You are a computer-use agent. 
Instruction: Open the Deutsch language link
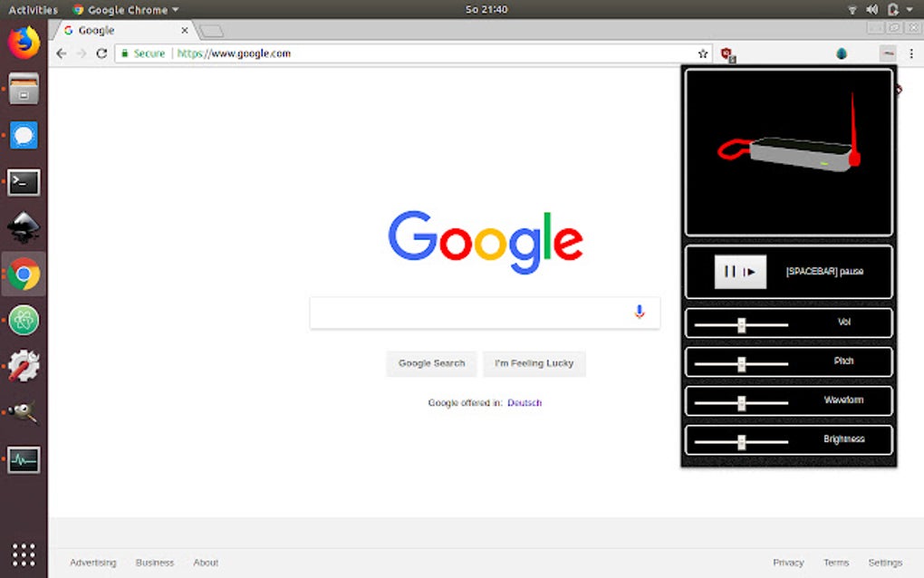click(x=525, y=402)
